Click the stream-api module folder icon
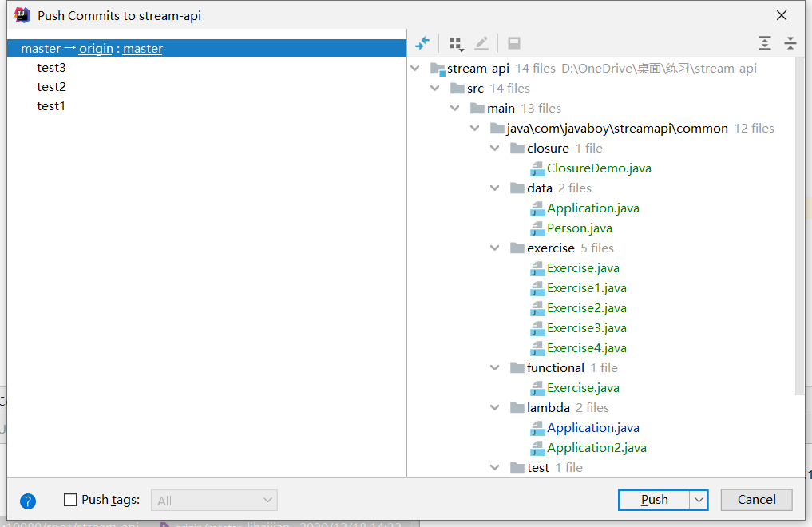 point(438,69)
